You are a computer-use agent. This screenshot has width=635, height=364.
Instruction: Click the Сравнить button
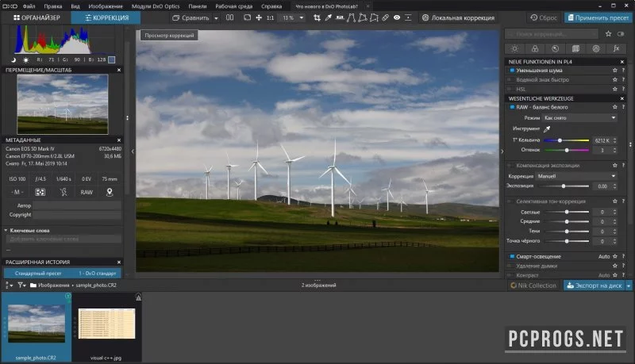pos(190,17)
